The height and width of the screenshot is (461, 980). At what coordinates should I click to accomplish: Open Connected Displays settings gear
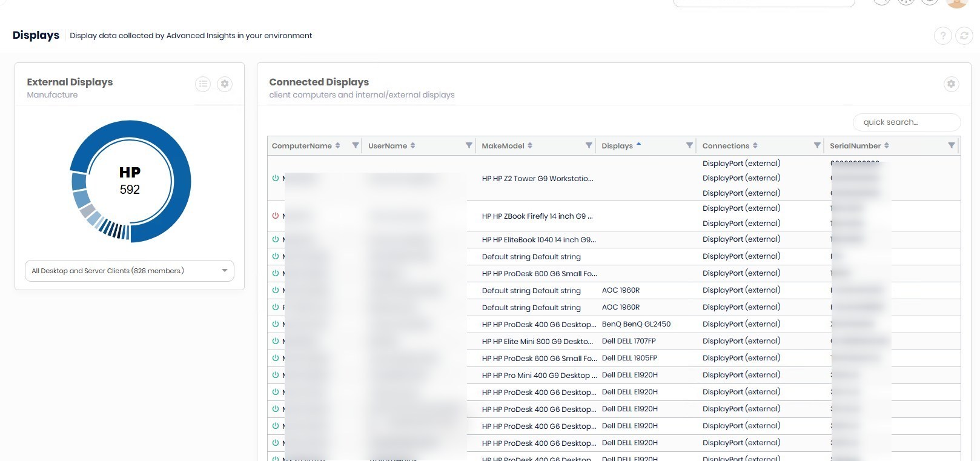[951, 84]
